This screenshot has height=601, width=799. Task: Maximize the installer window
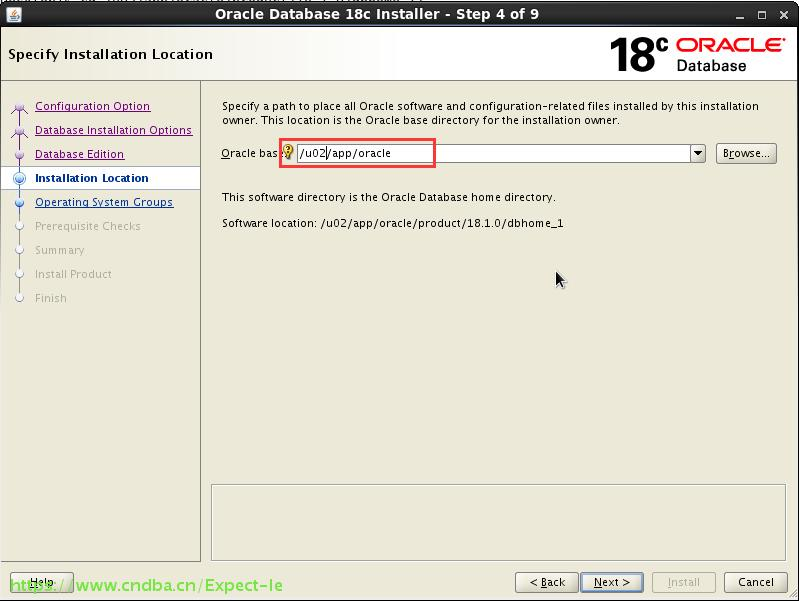point(762,15)
